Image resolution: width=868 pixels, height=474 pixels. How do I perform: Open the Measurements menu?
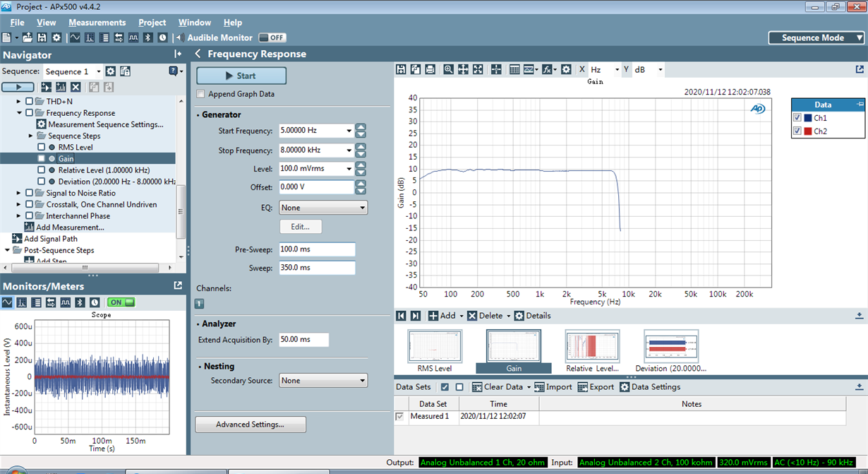tap(97, 23)
